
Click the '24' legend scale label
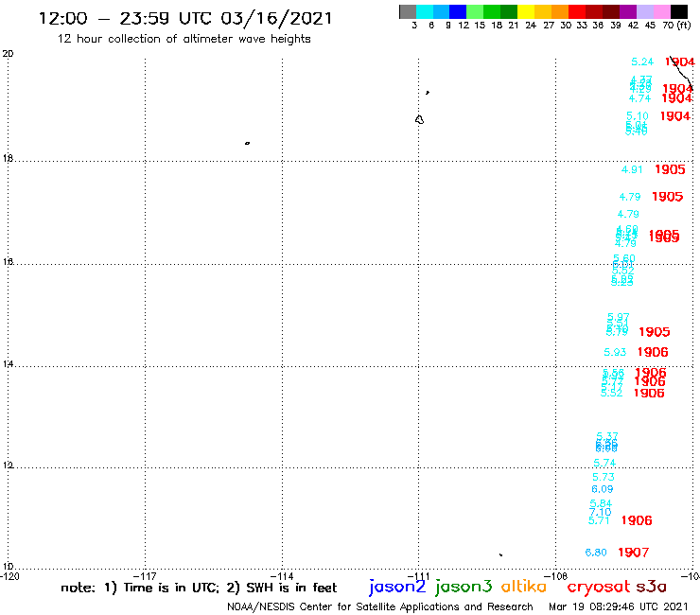point(531,25)
